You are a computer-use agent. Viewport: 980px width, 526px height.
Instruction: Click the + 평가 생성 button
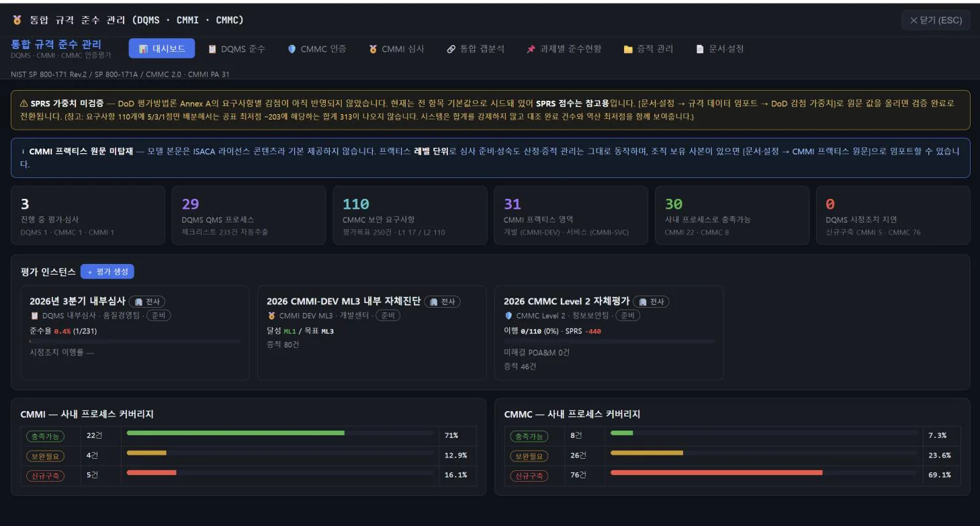pyautogui.click(x=107, y=271)
